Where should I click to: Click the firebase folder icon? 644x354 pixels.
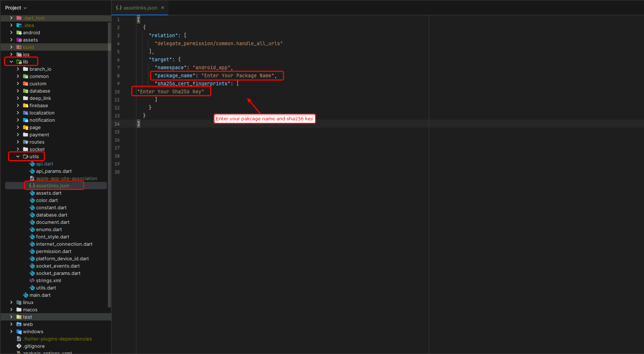pyautogui.click(x=26, y=105)
